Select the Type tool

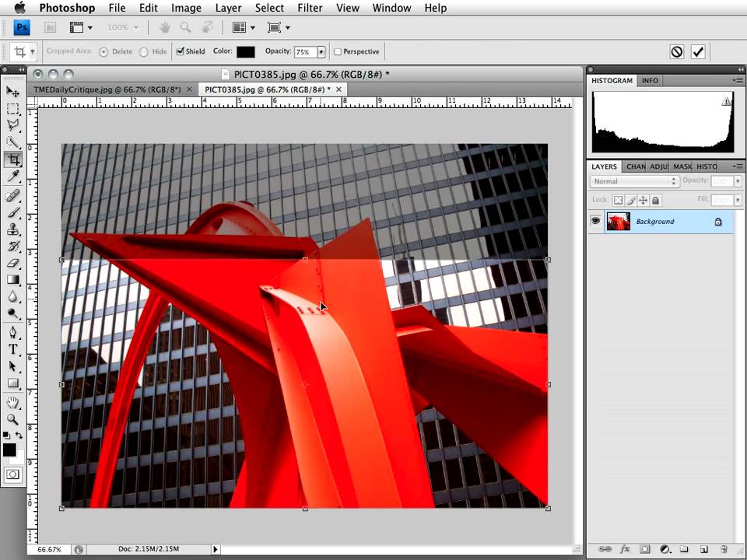(13, 349)
